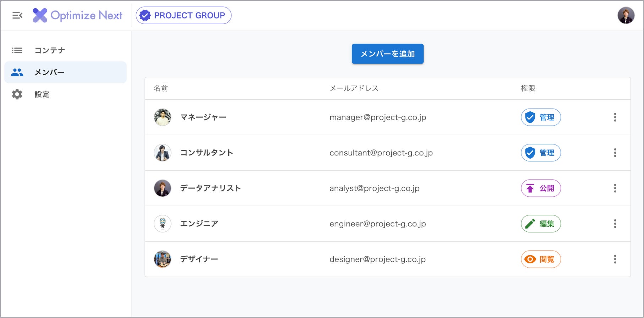Open the more options menu for データアナリスト
The height and width of the screenshot is (318, 644).
(615, 188)
